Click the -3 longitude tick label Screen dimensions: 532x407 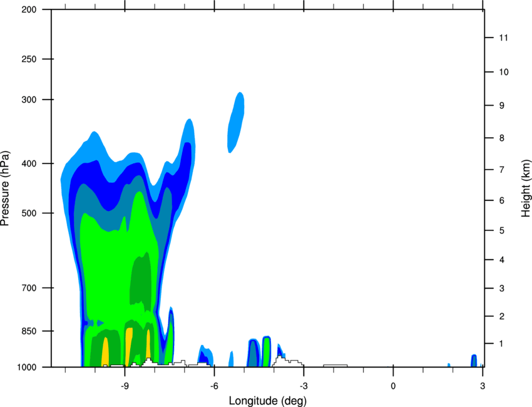point(304,386)
